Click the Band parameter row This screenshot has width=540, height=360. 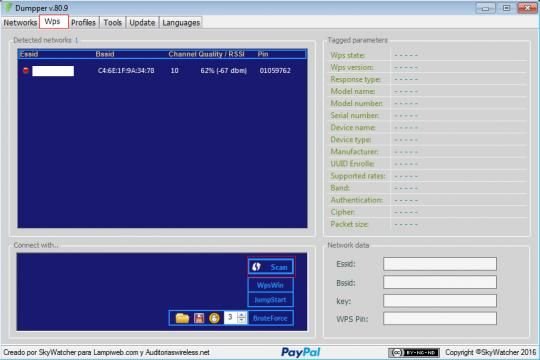click(x=428, y=188)
